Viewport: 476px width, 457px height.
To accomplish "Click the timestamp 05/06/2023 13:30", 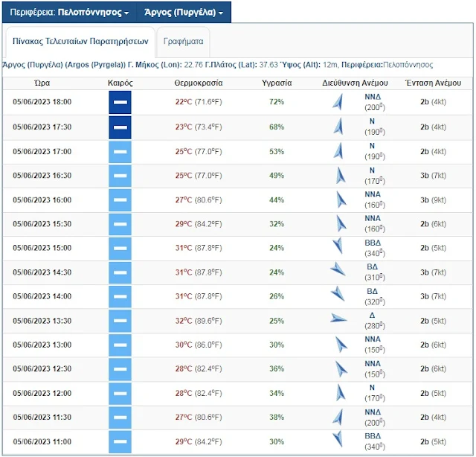I will coord(42,321).
